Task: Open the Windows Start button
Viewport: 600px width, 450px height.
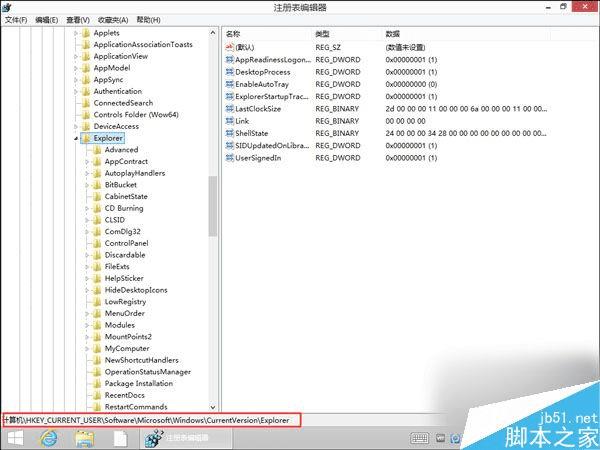Action: pyautogui.click(x=15, y=439)
